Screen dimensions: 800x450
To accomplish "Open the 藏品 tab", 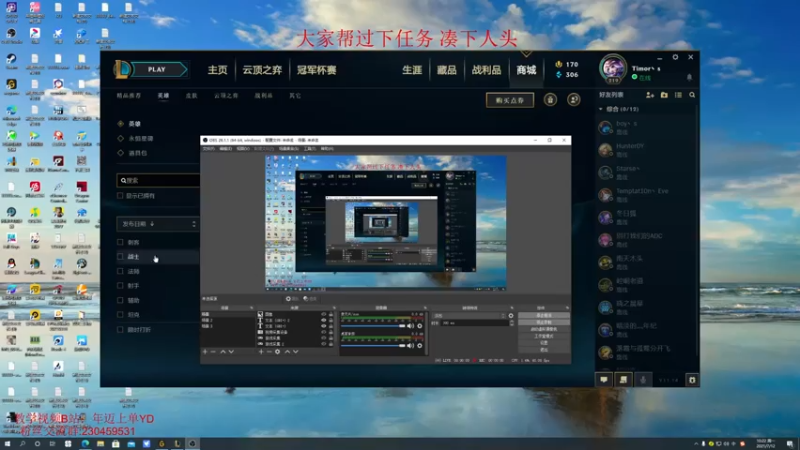I will tap(446, 70).
